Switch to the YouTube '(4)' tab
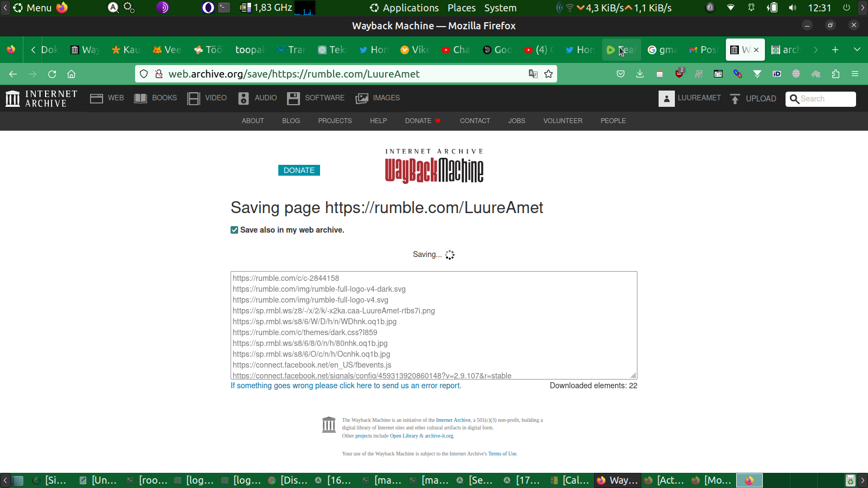This screenshot has height=488, width=868. [538, 50]
